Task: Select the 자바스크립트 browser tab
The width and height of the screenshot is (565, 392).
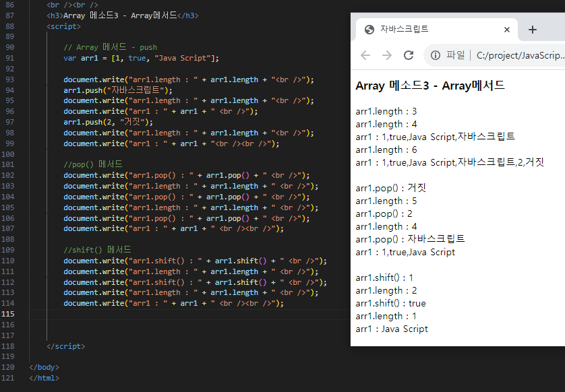Action: pyautogui.click(x=437, y=30)
